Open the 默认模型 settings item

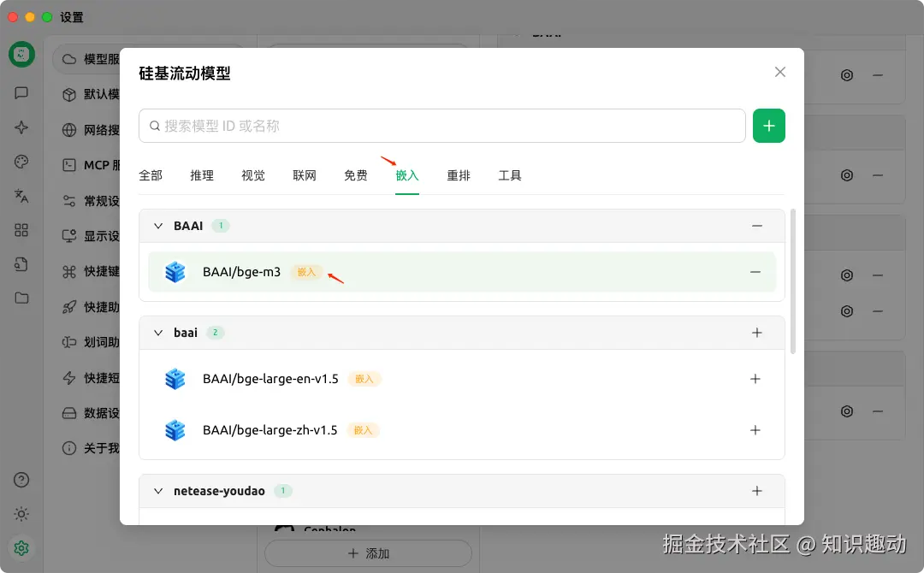click(90, 94)
